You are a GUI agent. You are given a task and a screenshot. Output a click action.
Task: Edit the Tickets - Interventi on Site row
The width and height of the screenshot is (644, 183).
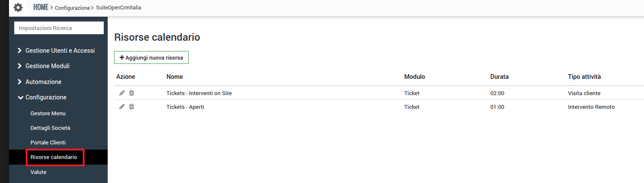[x=122, y=93]
